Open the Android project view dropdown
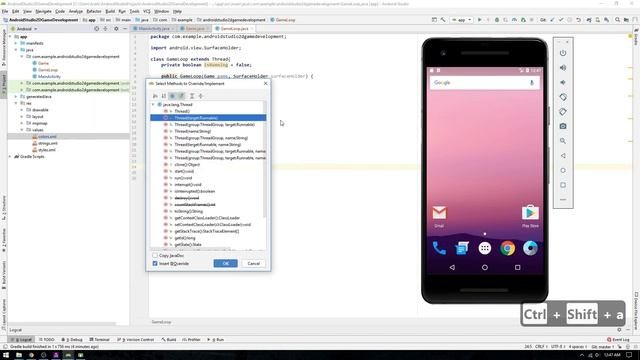The image size is (640, 360). [24, 29]
